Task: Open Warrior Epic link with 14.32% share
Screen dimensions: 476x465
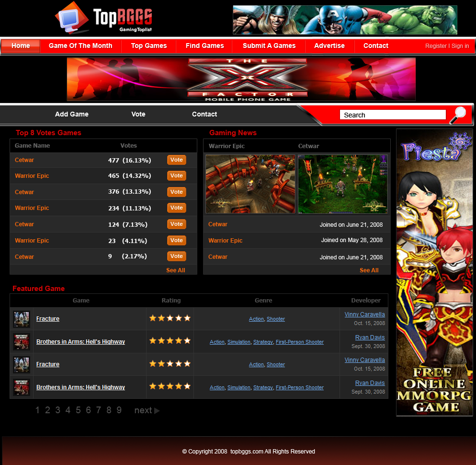Action: point(32,176)
